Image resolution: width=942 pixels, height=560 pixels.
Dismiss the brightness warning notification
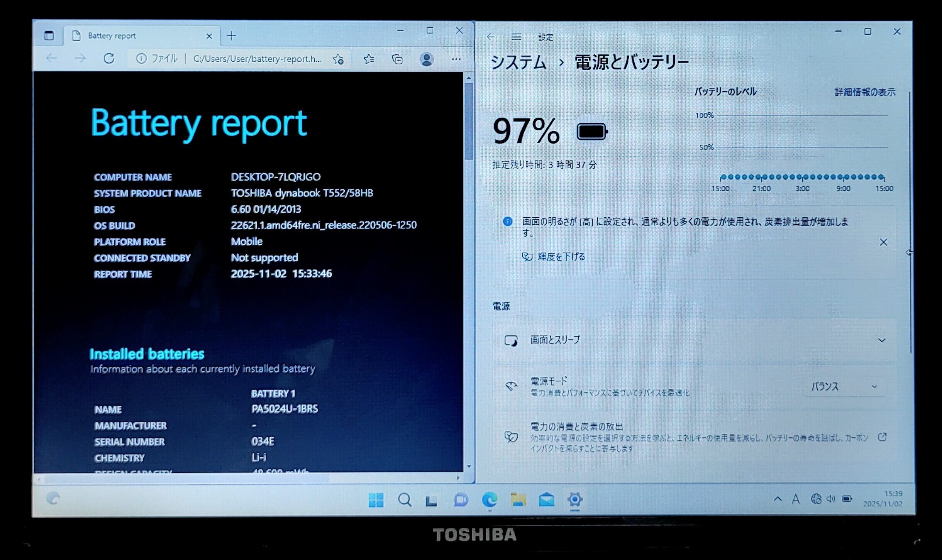tap(883, 242)
